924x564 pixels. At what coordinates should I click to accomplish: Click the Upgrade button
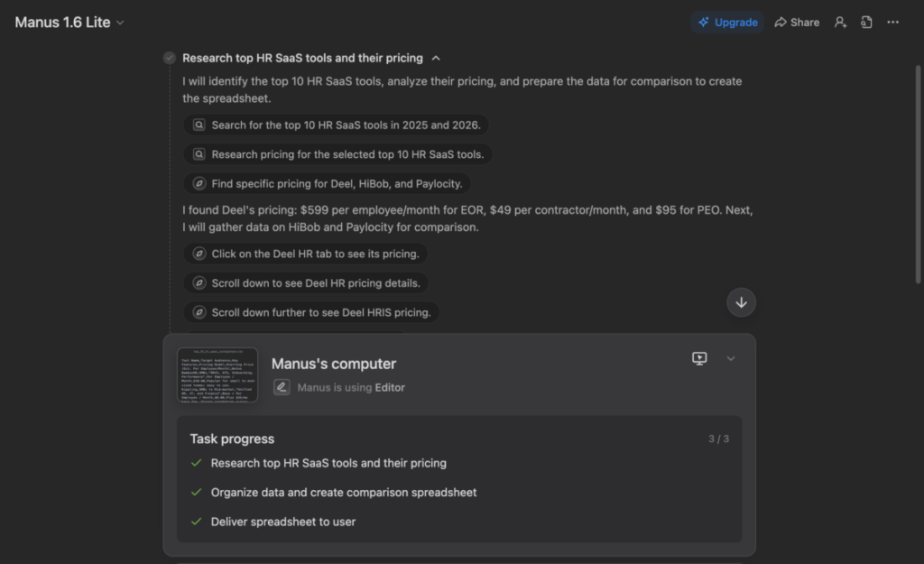(727, 22)
